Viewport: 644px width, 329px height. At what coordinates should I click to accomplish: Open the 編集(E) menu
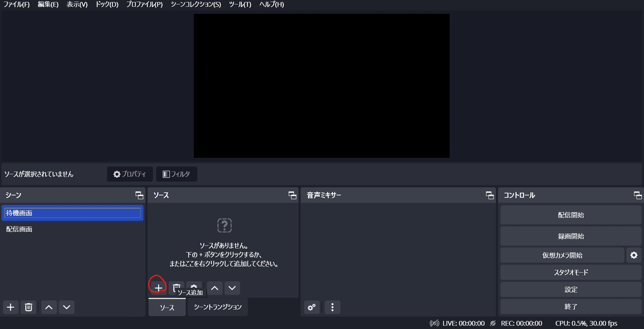[48, 4]
